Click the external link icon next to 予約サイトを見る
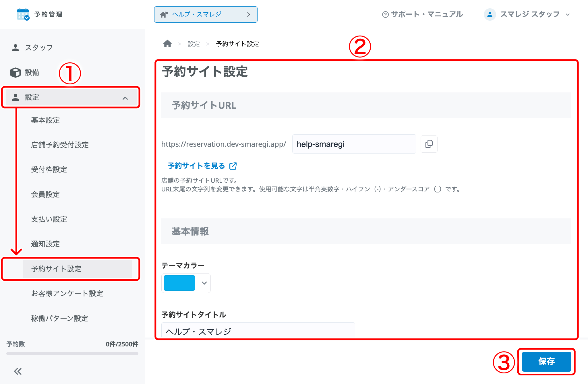The height and width of the screenshot is (384, 588). coord(233,166)
